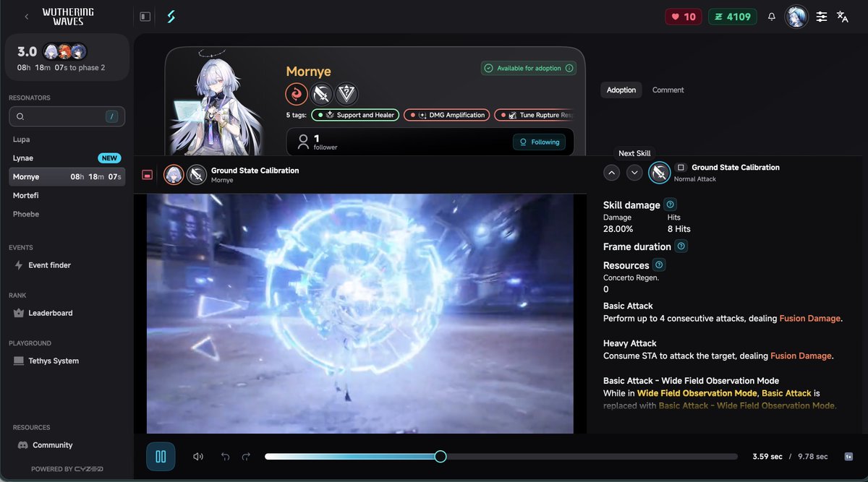Click the Normal Attack skill icon
This screenshot has height=482, width=868.
[659, 173]
